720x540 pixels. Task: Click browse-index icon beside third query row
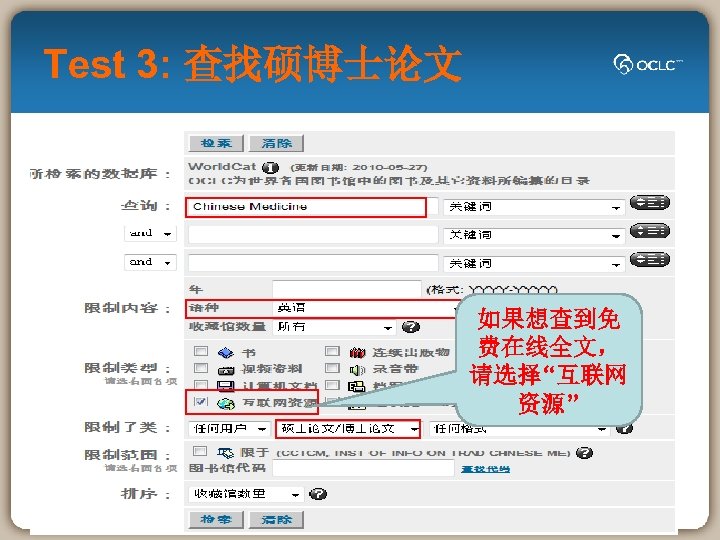(650, 259)
